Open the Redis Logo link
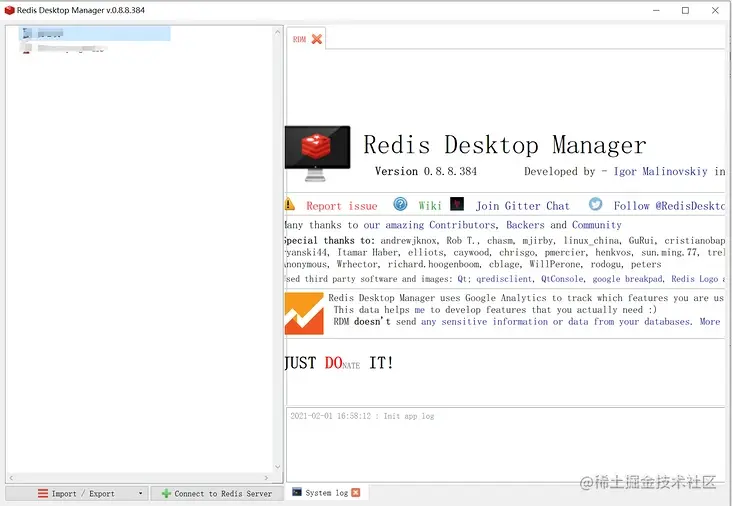This screenshot has height=506, width=732. 695,279
